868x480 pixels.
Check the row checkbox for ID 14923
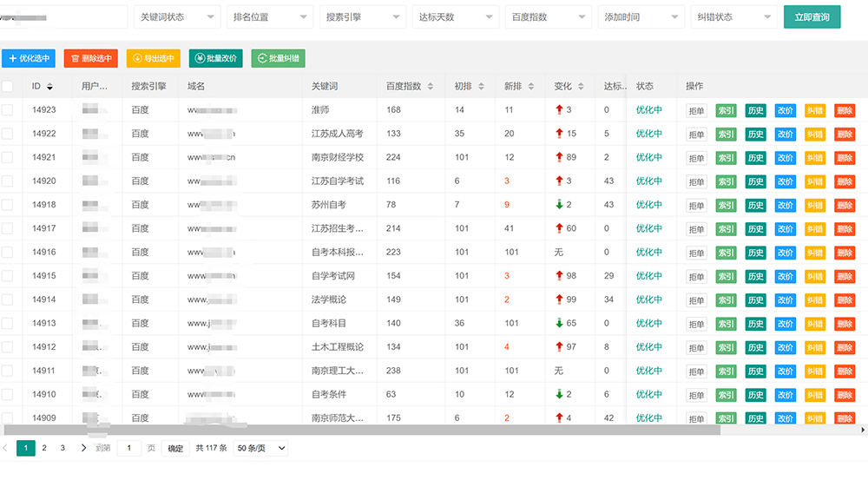(8, 110)
